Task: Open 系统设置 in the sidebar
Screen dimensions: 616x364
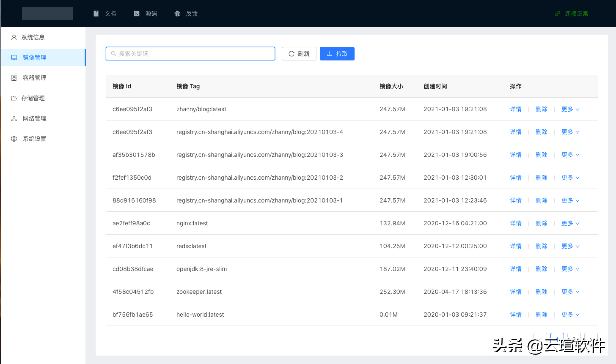Action: tap(43, 139)
